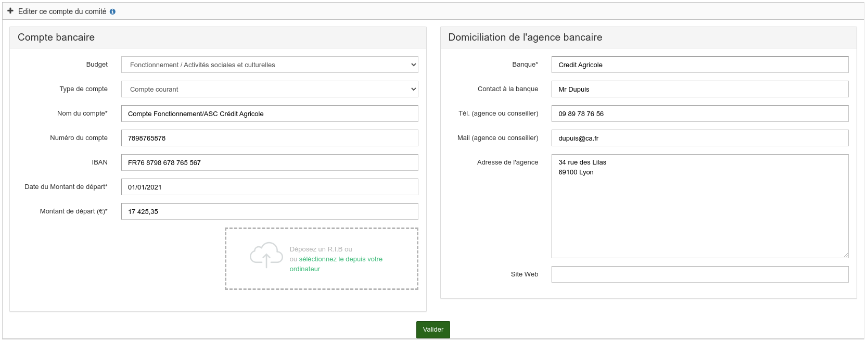Click the Banque text field
868x341 pixels.
[x=699, y=65]
